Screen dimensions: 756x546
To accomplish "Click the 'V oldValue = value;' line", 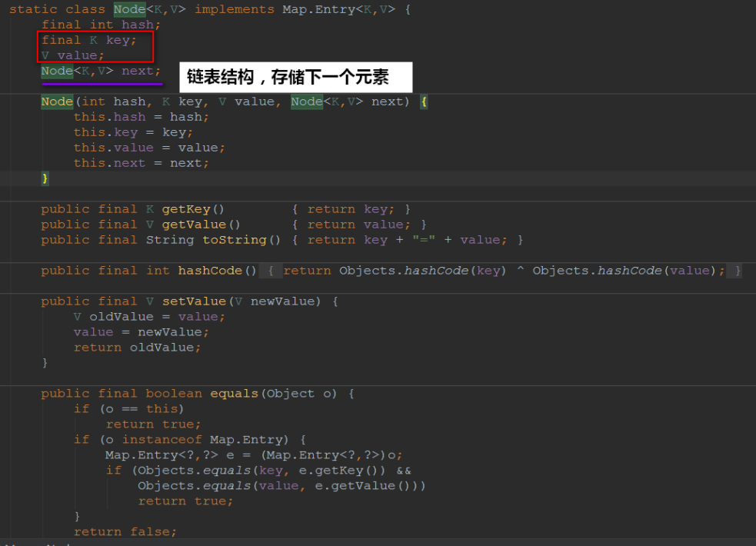I will 149,317.
